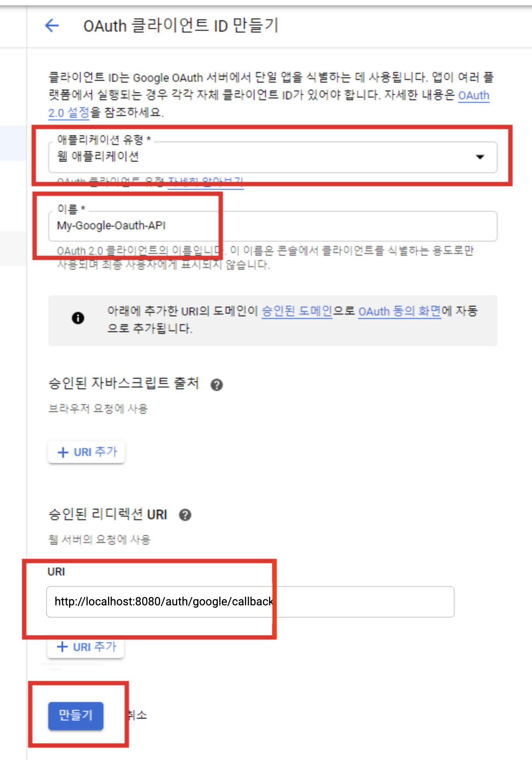The width and height of the screenshot is (532, 760).
Task: Focus the 이름 field My-Google-Oauth-API
Action: tap(273, 226)
